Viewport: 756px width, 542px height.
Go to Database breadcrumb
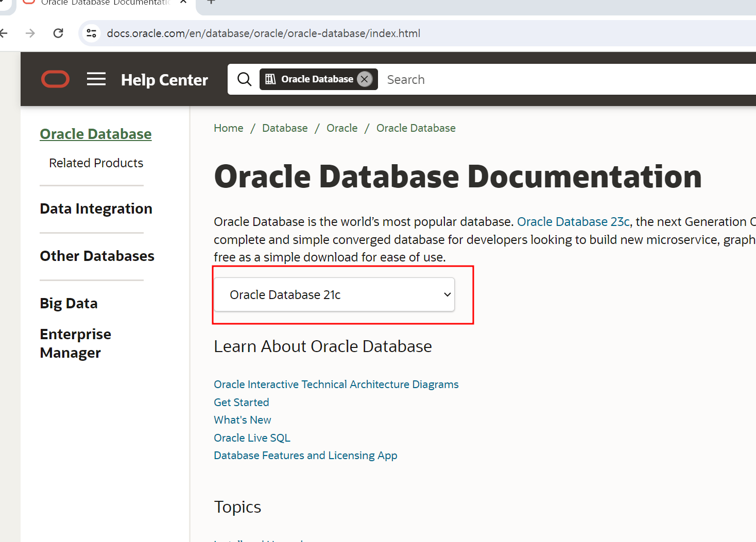click(x=285, y=128)
